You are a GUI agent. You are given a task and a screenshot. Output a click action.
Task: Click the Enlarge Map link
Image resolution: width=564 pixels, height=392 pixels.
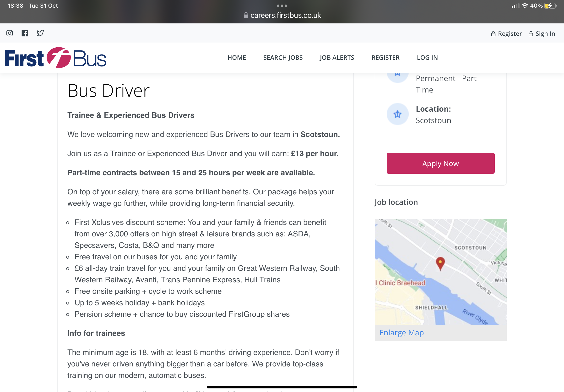(401, 332)
